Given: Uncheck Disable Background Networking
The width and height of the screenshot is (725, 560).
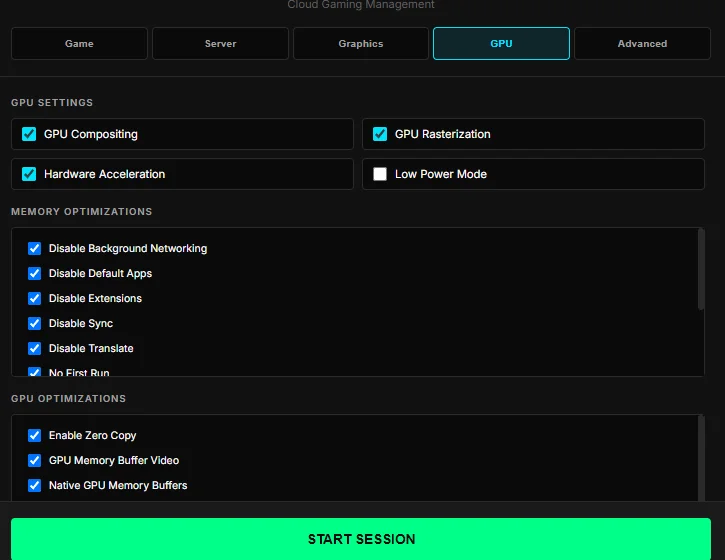Looking at the screenshot, I should coord(34,248).
